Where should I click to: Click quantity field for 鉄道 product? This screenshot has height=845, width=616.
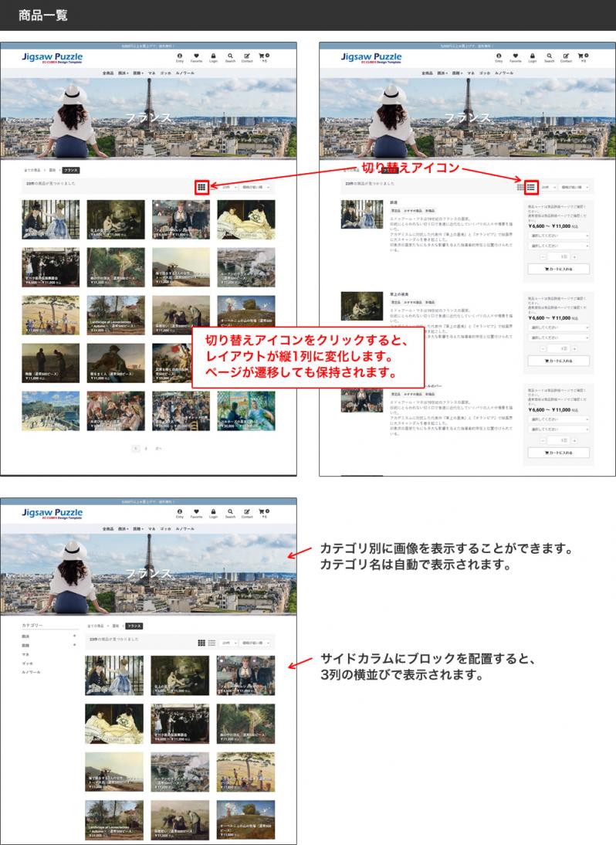[x=559, y=257]
